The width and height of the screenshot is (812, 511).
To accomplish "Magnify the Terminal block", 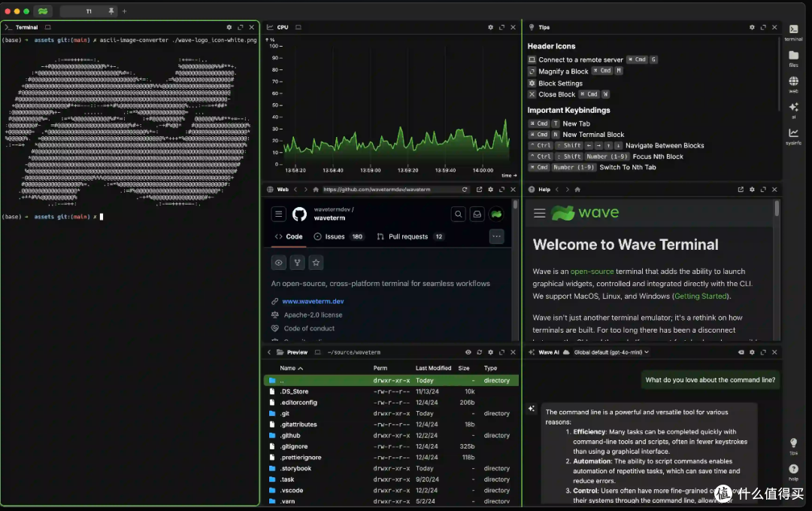I will point(239,26).
